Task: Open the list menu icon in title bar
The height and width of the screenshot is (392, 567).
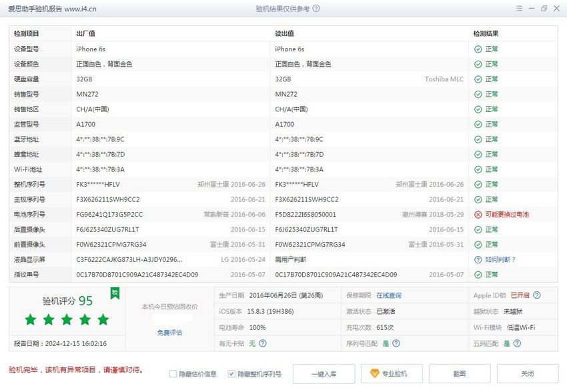Action: (x=519, y=8)
